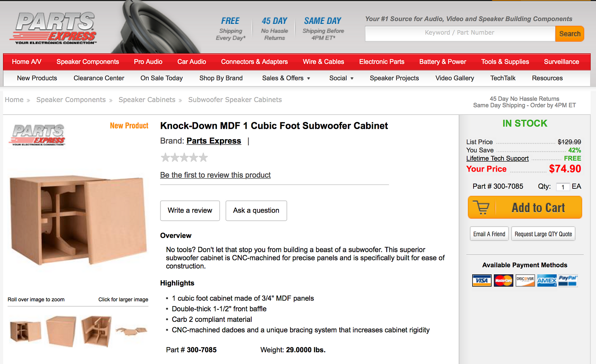596x364 pixels.
Task: Select the MasterCard payment icon
Action: (x=503, y=280)
